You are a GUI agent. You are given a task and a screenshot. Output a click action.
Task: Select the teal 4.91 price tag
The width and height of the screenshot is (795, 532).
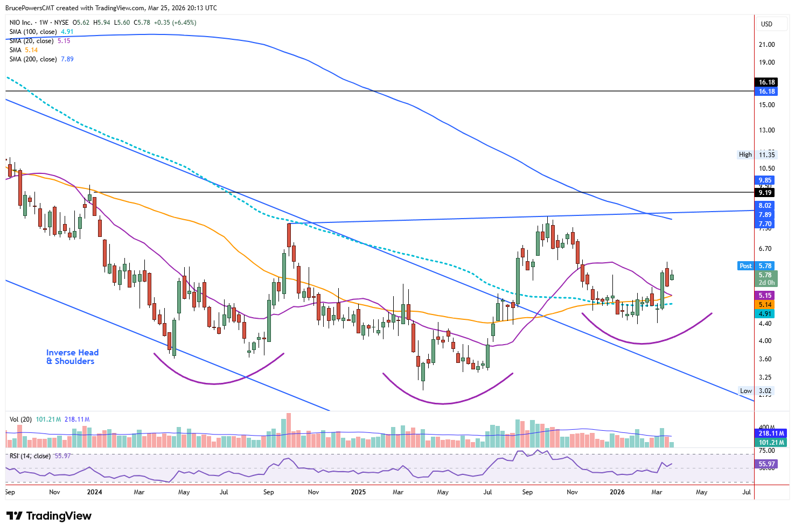click(765, 314)
